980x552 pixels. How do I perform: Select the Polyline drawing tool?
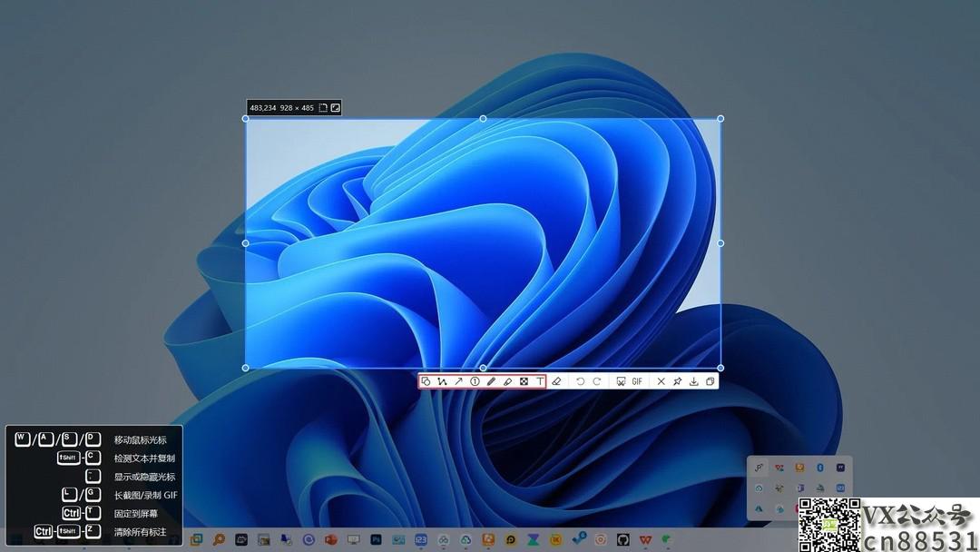442,381
